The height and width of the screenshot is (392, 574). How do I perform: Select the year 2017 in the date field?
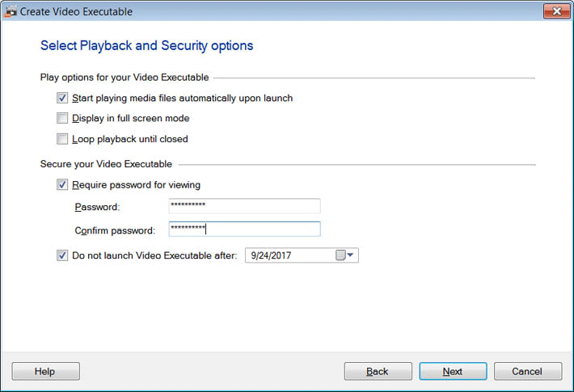pyautogui.click(x=281, y=255)
